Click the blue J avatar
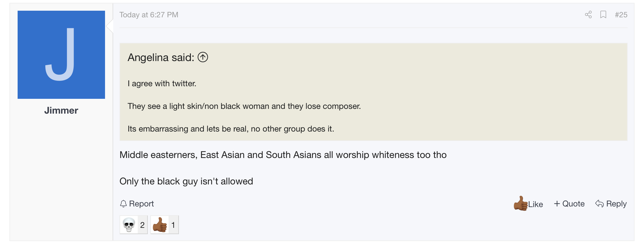Image resolution: width=644 pixels, height=242 pixels. [61, 55]
